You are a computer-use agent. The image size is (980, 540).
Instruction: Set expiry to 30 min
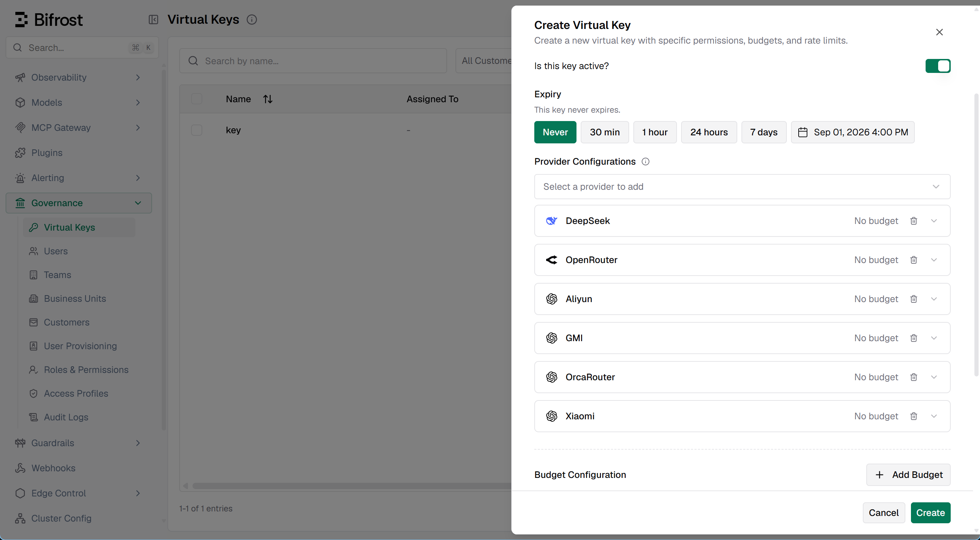[604, 133]
